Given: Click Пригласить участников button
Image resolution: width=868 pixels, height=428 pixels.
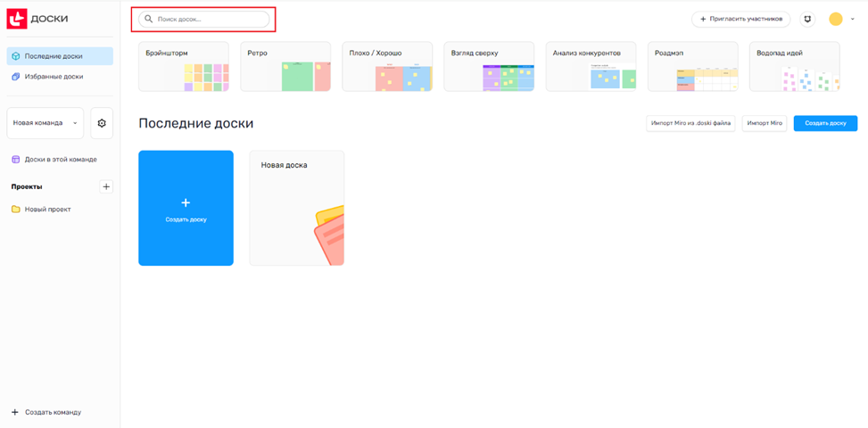Looking at the screenshot, I should click(740, 20).
